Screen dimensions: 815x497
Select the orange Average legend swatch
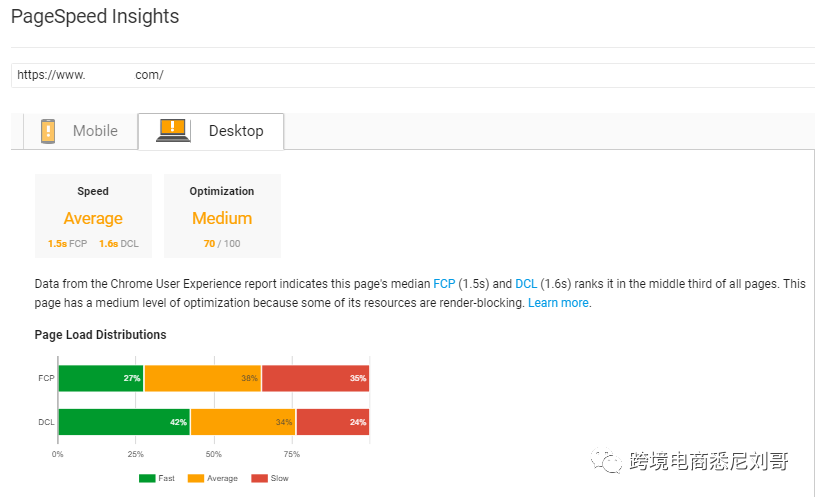[x=196, y=478]
